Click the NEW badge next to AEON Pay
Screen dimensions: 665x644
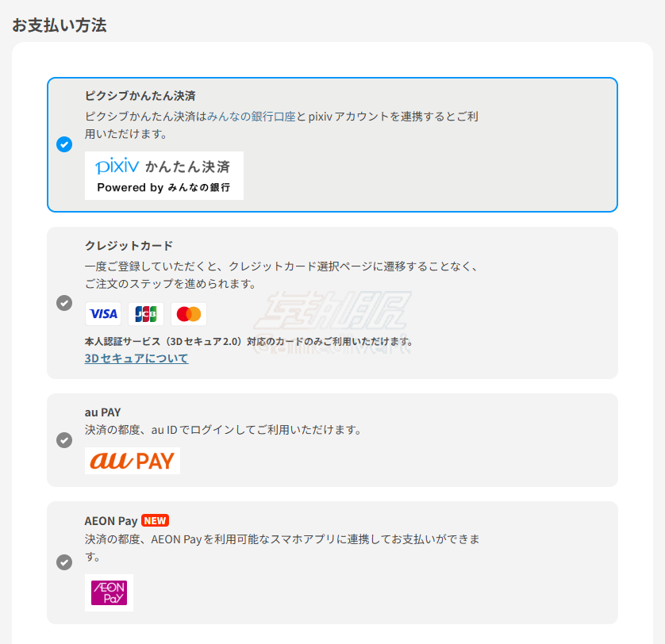(x=154, y=520)
